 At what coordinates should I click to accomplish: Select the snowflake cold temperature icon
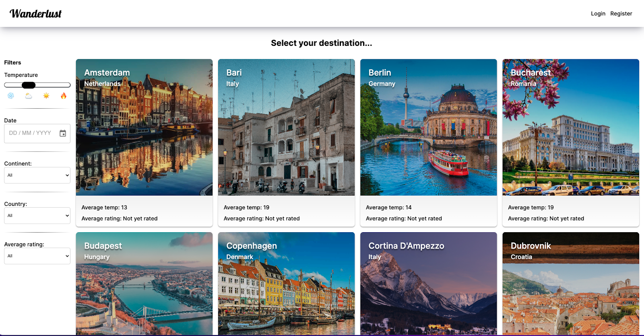click(x=11, y=96)
